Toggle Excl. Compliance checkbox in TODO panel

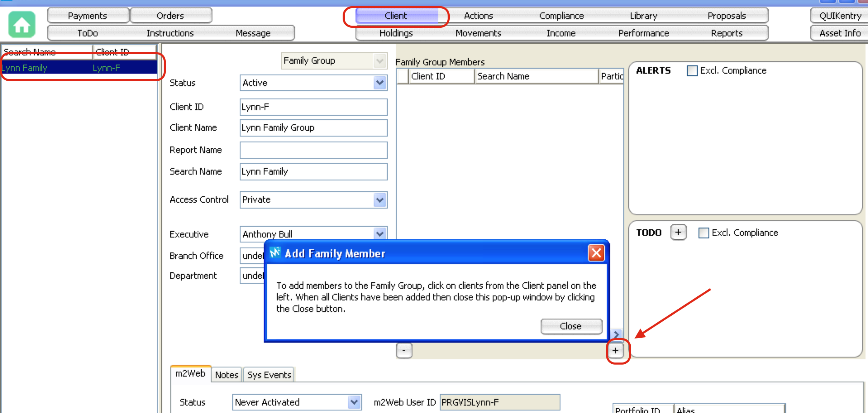703,233
